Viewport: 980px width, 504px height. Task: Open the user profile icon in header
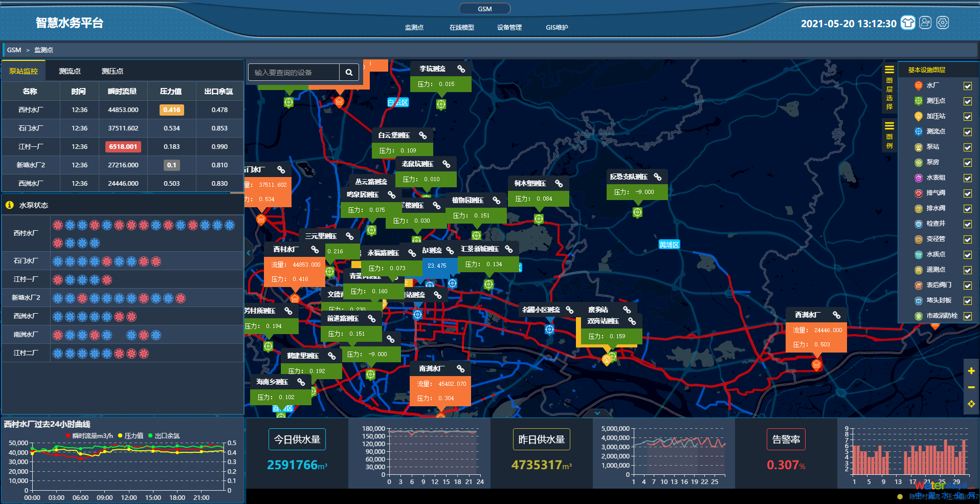[x=925, y=23]
